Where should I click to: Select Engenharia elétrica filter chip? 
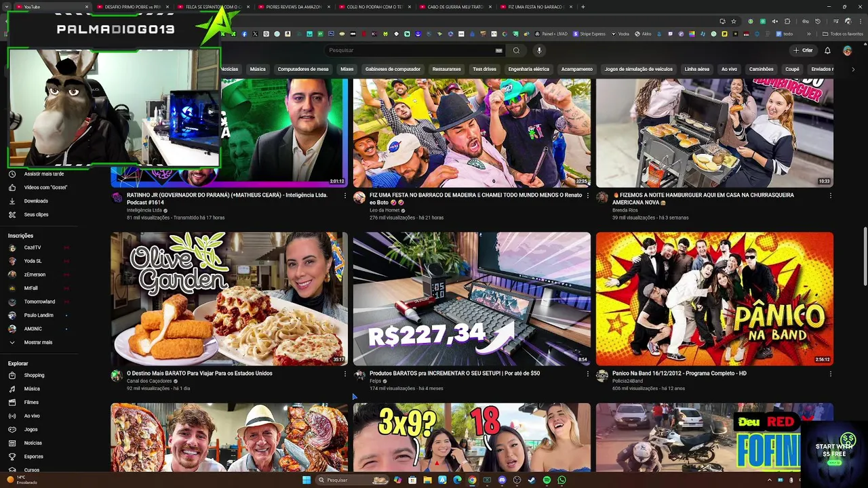pos(529,69)
